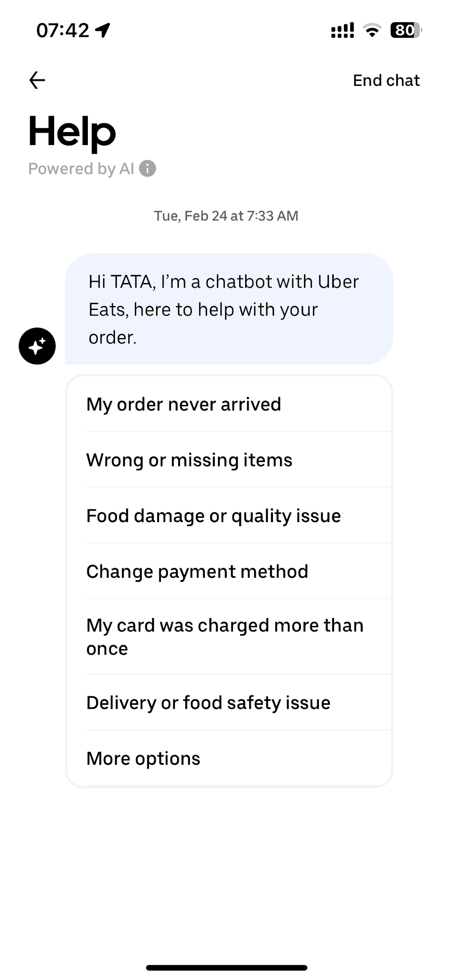Choose "My card was charged more than once"
The height and width of the screenshot is (980, 453).
point(224,637)
